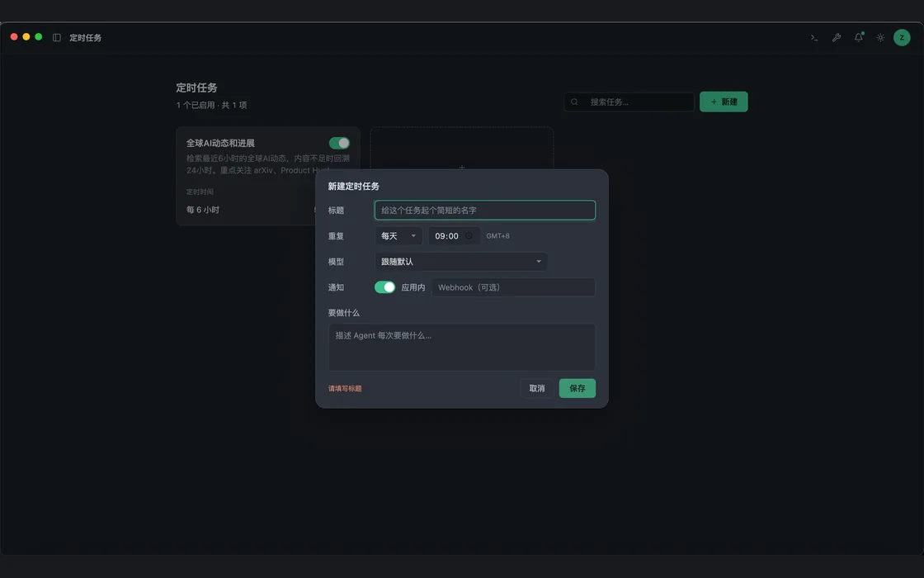Image resolution: width=924 pixels, height=578 pixels.
Task: Click the 1 个已启用 · 共 1 项 summary
Action: coord(211,105)
